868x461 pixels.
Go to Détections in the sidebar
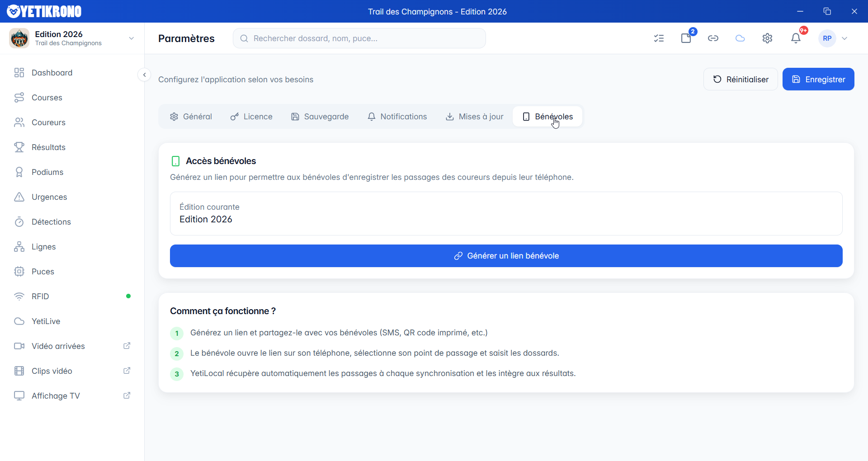pos(51,222)
